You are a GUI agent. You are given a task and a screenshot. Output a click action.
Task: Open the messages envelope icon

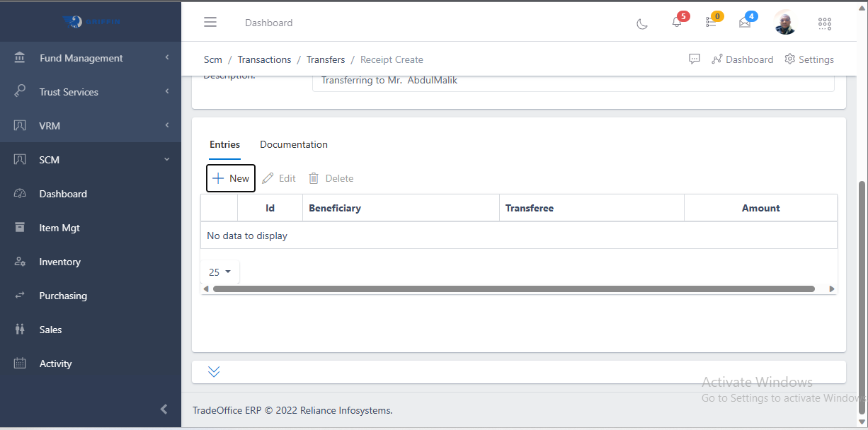pos(744,23)
